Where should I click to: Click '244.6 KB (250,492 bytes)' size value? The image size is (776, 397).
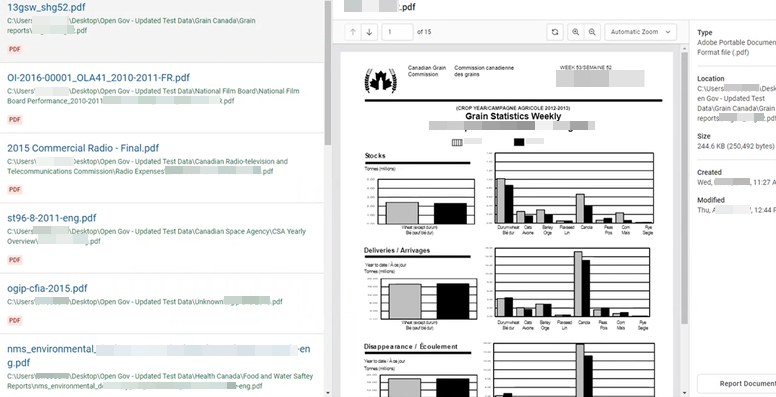click(735, 146)
